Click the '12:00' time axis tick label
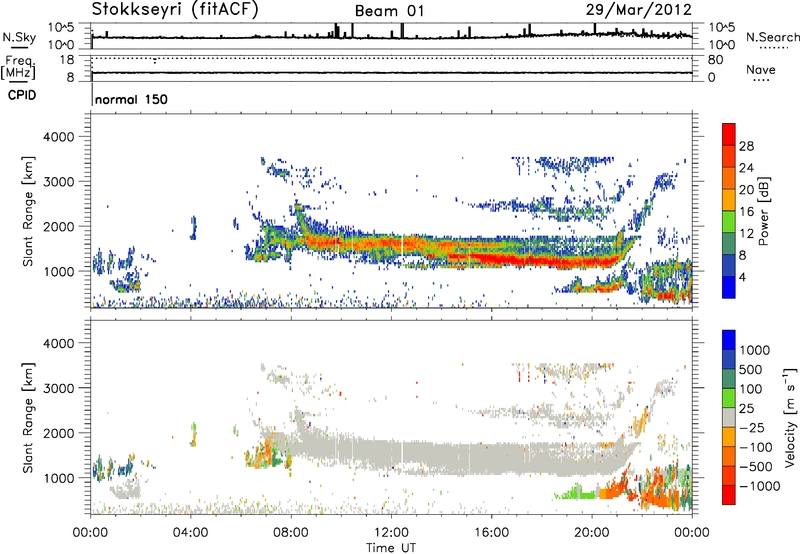 391,533
